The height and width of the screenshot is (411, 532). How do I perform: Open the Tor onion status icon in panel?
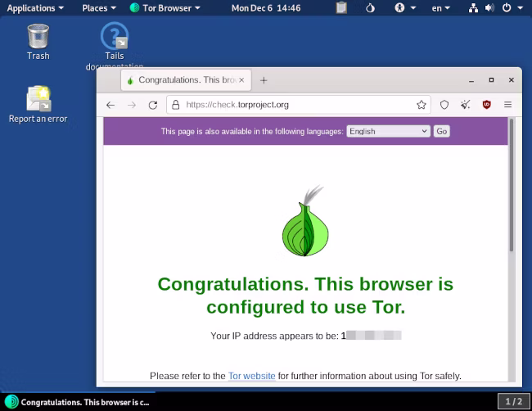pyautogui.click(x=370, y=8)
